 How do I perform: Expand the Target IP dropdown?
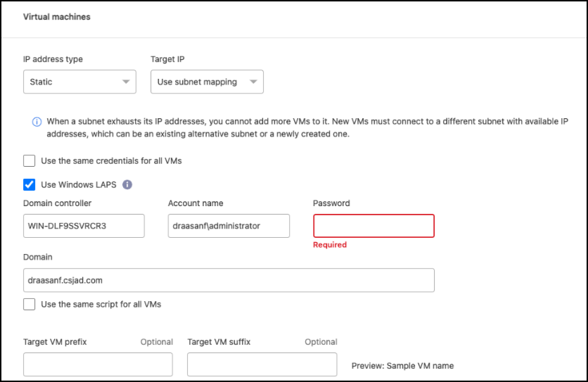(207, 82)
